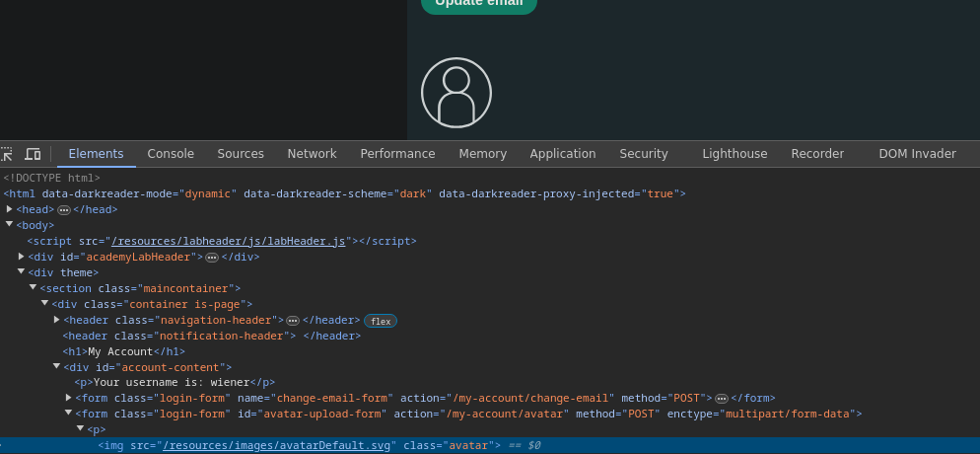
Task: Collapse the div theme node
Action: [x=22, y=272]
